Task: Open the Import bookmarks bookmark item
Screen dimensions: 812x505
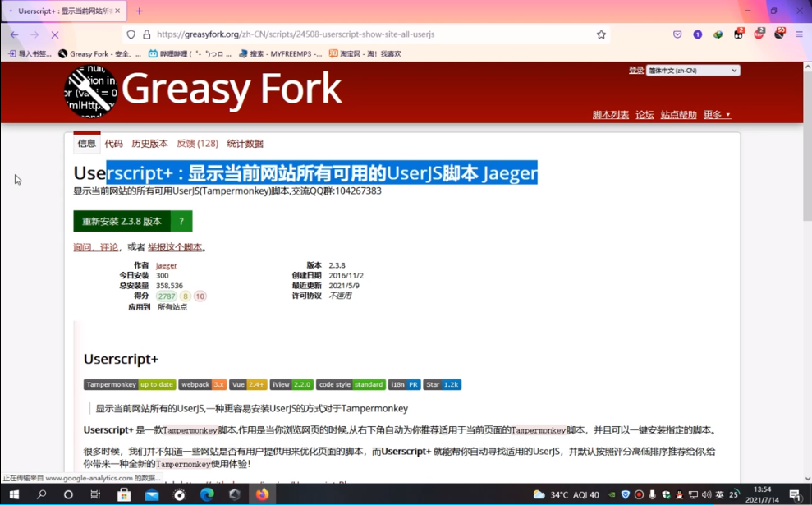Action: point(30,54)
